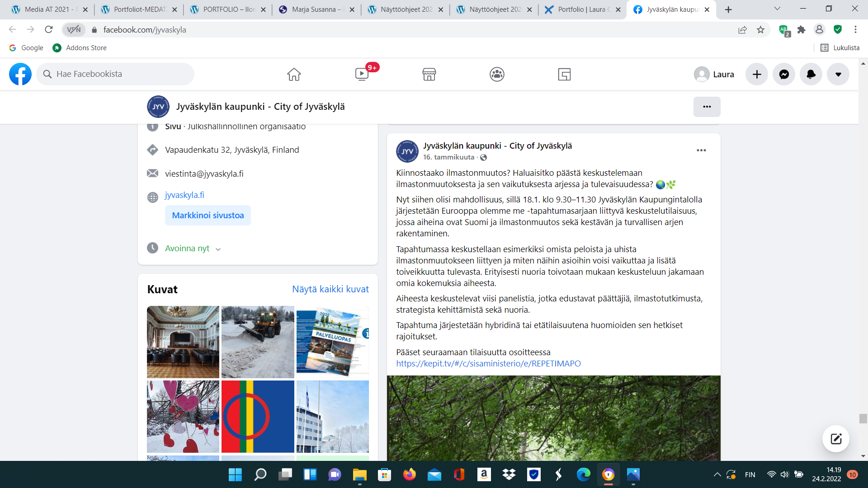Open Laura's profile

714,74
